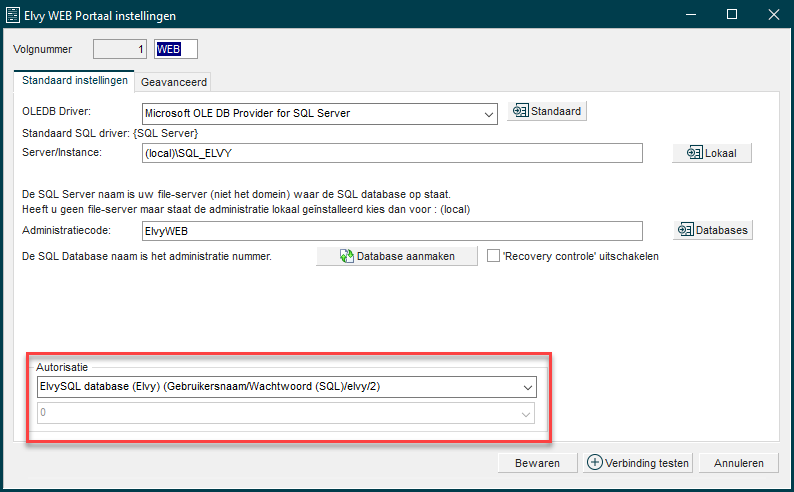Maximize the Elvy WEB Portaal window

732,14
